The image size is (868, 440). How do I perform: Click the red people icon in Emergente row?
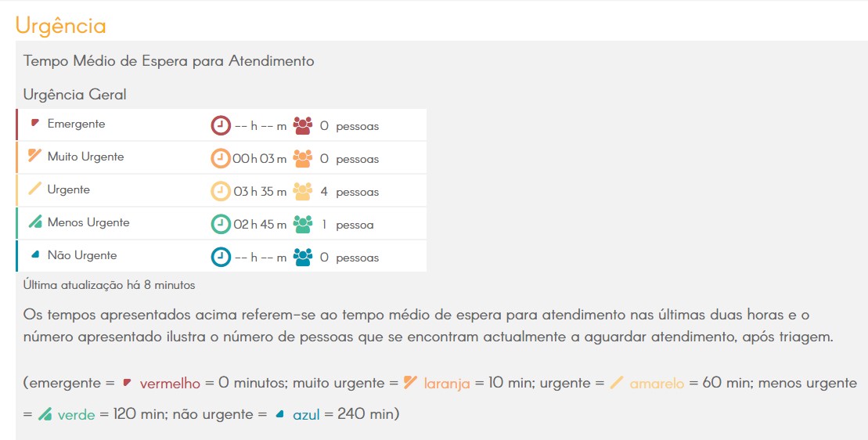pyautogui.click(x=303, y=125)
